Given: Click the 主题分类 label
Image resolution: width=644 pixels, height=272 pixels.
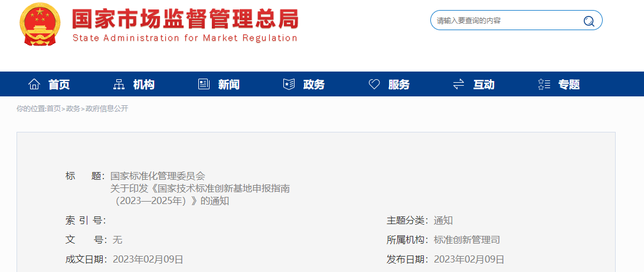Looking at the screenshot, I should (x=407, y=221).
